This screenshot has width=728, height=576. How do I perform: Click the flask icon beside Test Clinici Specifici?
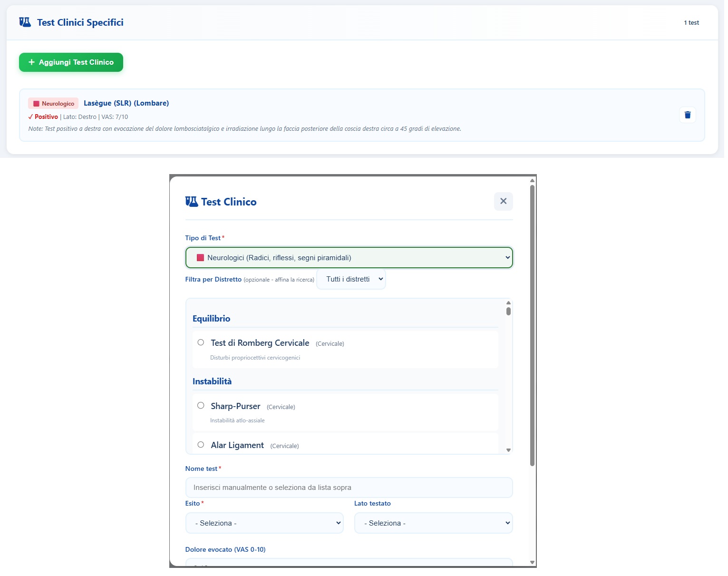[x=25, y=21]
